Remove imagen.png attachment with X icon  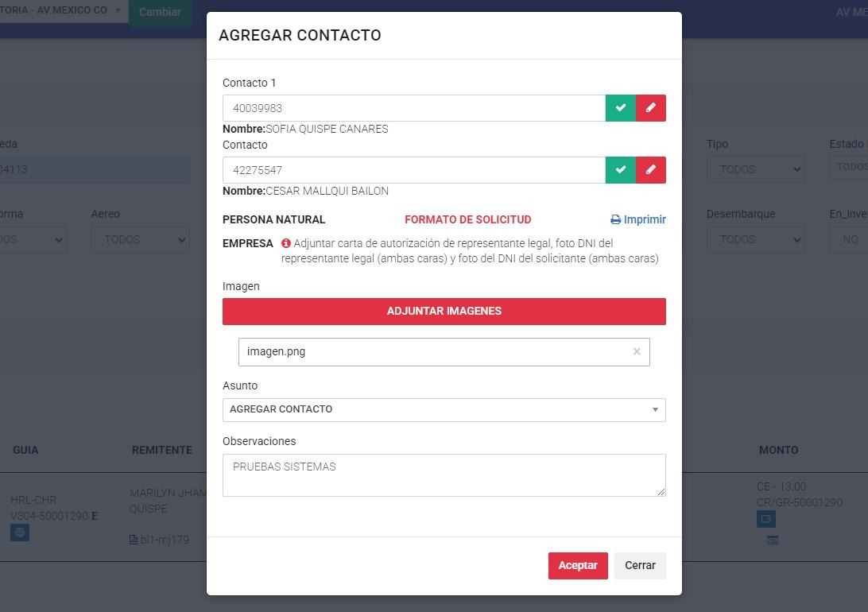pos(637,351)
